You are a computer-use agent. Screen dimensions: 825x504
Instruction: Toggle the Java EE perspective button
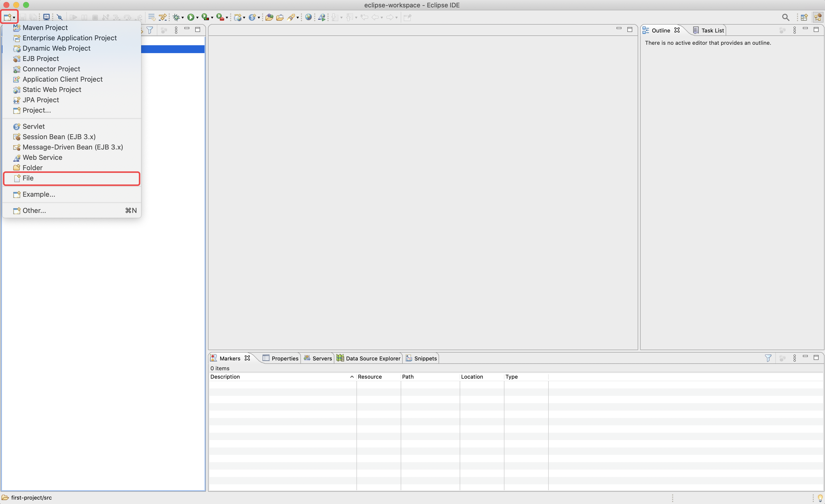[x=818, y=17]
